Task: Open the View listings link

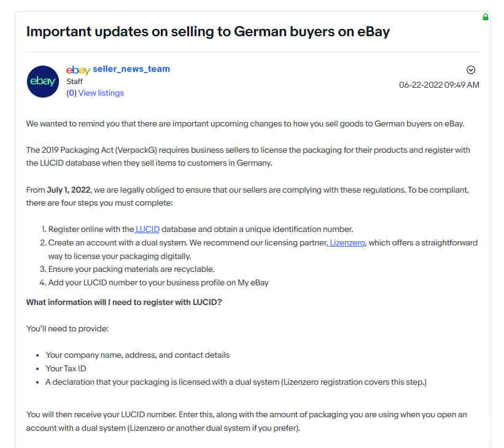Action: (101, 93)
